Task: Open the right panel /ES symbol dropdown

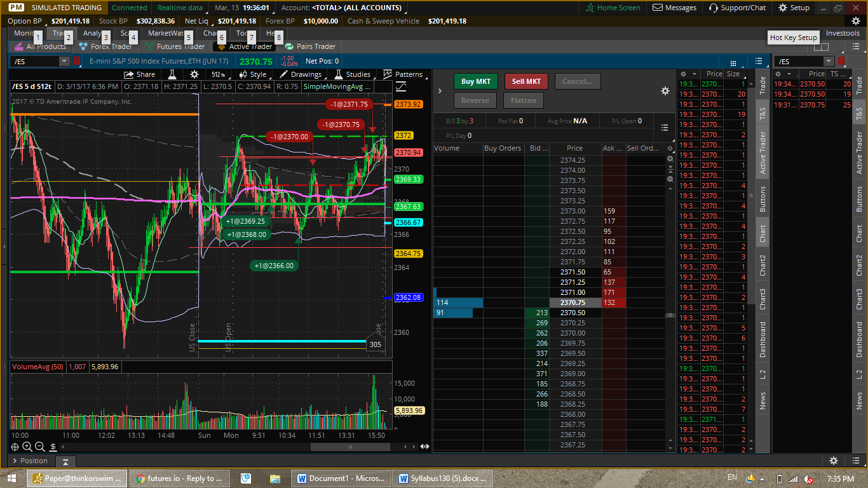Action: 829,61
